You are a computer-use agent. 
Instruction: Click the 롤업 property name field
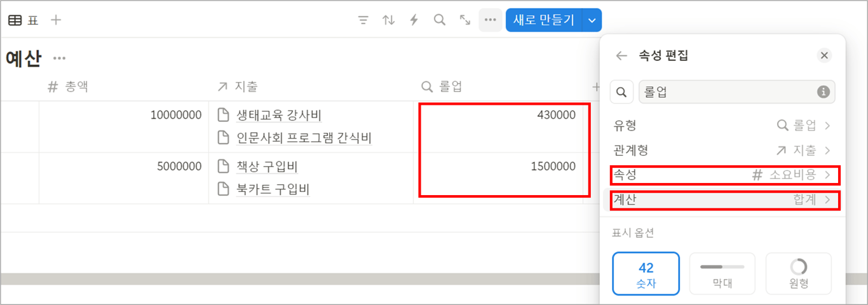coord(736,91)
